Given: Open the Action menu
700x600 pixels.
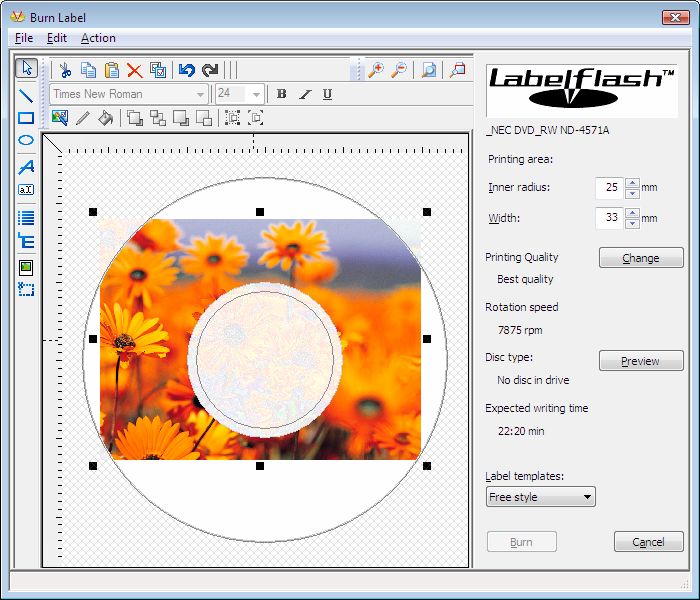Looking at the screenshot, I should pyautogui.click(x=98, y=38).
